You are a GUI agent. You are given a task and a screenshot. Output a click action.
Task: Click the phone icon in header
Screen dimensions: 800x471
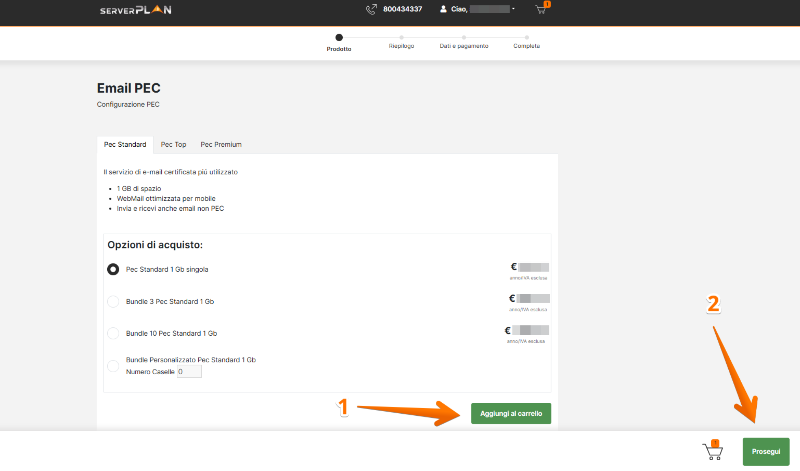(372, 10)
